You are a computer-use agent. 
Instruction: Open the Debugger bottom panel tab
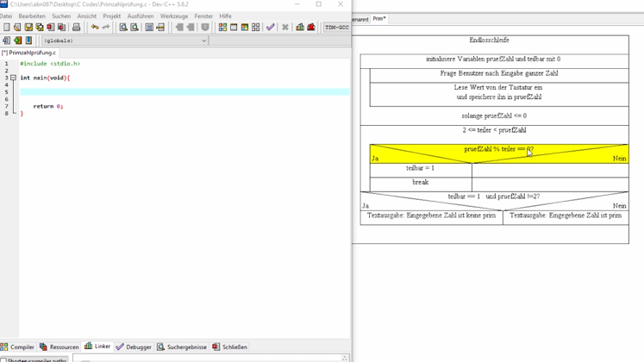(x=133, y=346)
